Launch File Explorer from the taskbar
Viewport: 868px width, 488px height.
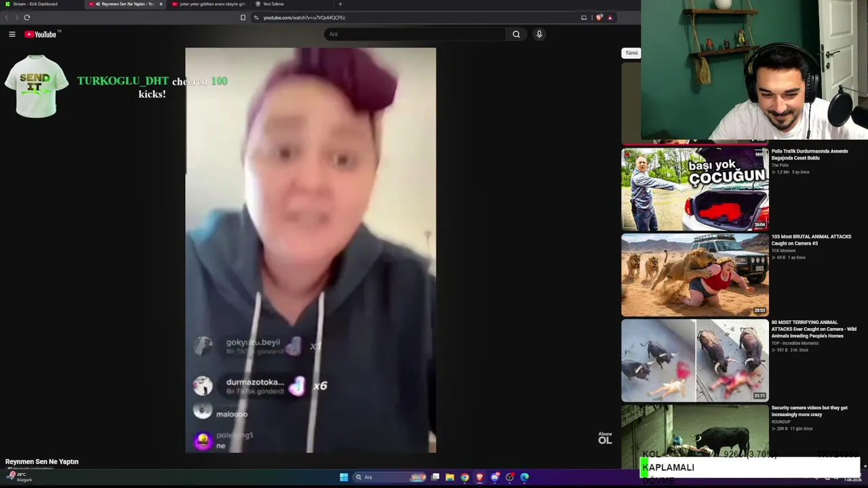point(450,477)
